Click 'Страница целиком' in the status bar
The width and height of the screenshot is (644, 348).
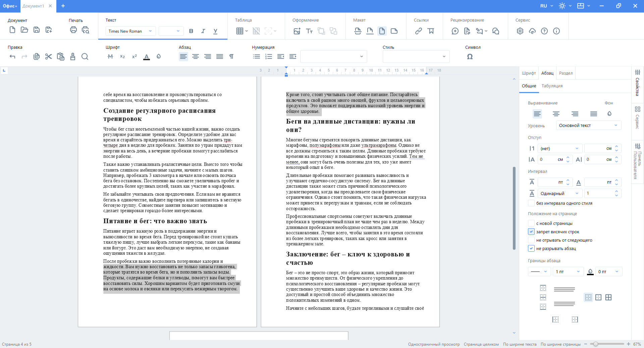481,344
